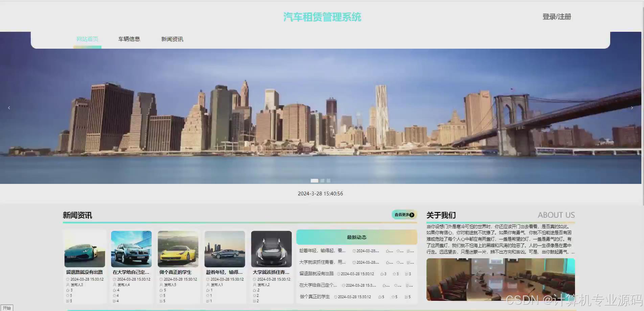The width and height of the screenshot is (644, 311).
Task: Like the 留退路就没有出路 news card
Action: pyautogui.click(x=67, y=290)
